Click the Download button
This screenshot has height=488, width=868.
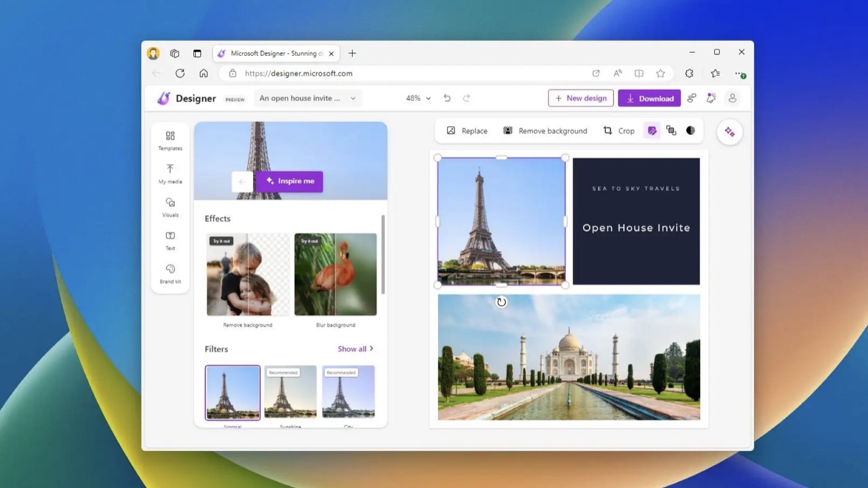pyautogui.click(x=649, y=98)
